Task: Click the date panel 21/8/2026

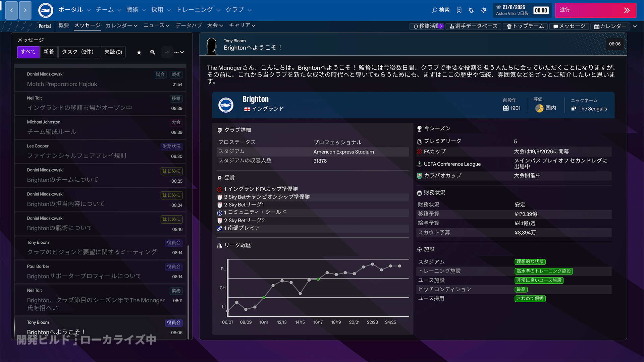Action: (x=522, y=10)
